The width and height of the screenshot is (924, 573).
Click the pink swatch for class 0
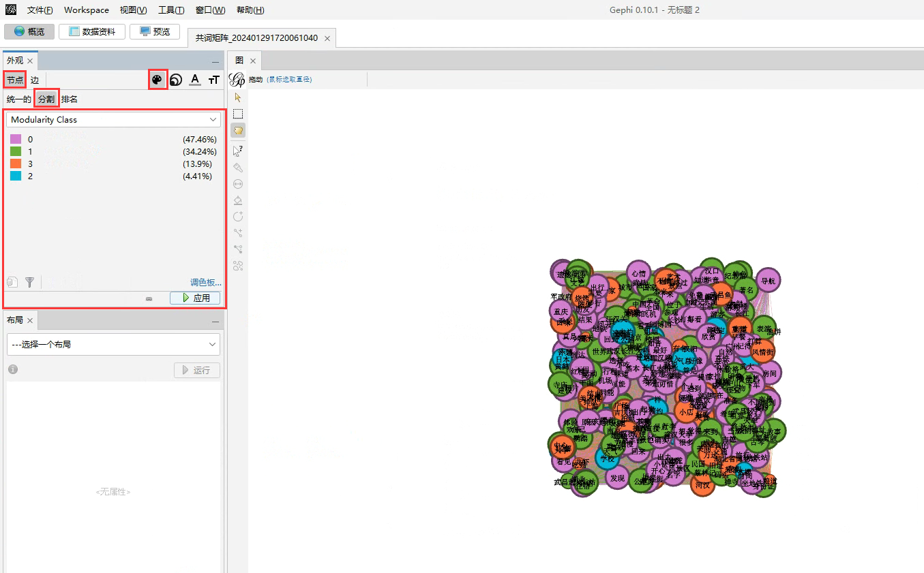[16, 139]
